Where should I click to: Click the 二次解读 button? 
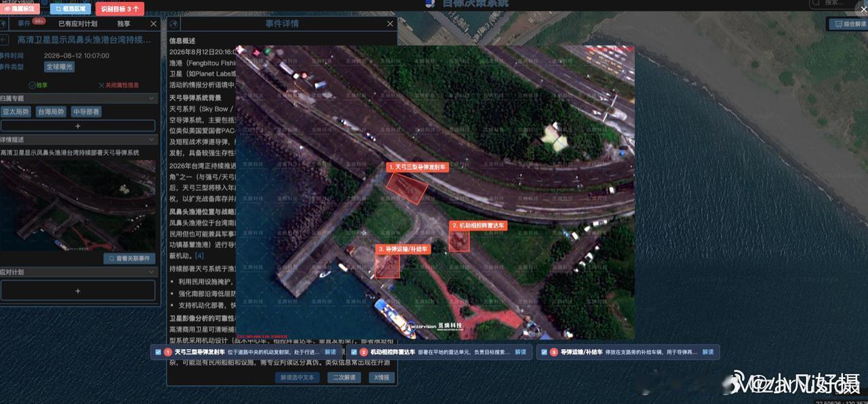click(x=344, y=378)
